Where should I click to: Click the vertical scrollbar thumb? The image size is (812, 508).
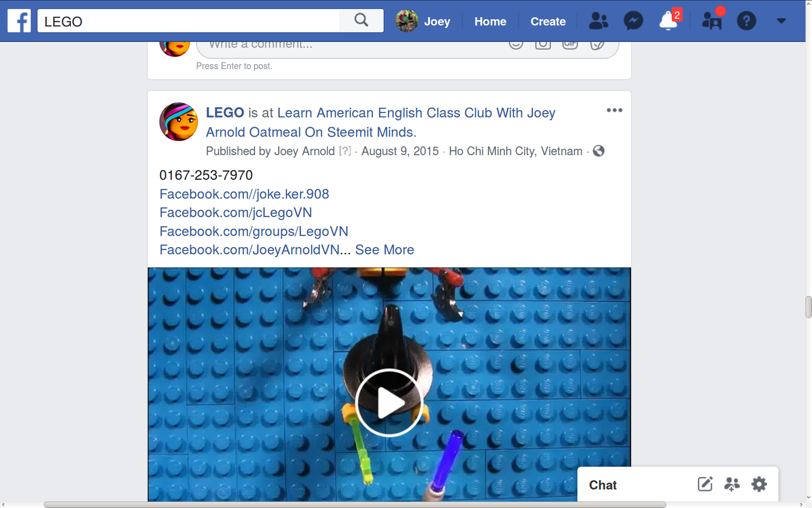click(808, 307)
